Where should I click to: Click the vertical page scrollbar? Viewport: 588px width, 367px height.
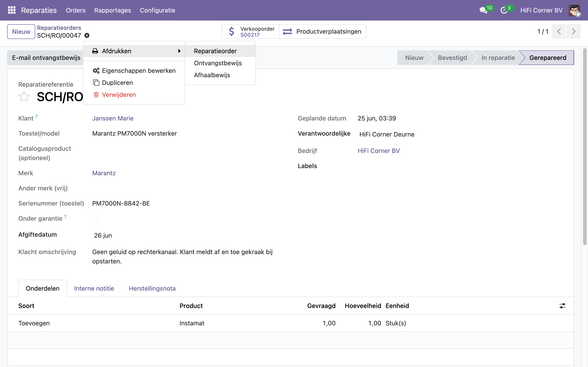[x=585, y=147]
